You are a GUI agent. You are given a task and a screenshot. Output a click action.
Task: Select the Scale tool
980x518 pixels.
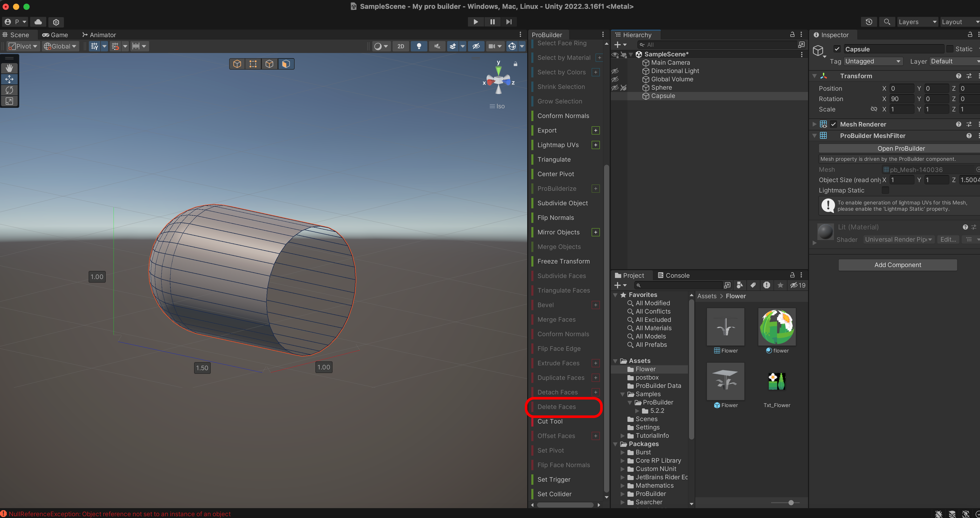9,101
